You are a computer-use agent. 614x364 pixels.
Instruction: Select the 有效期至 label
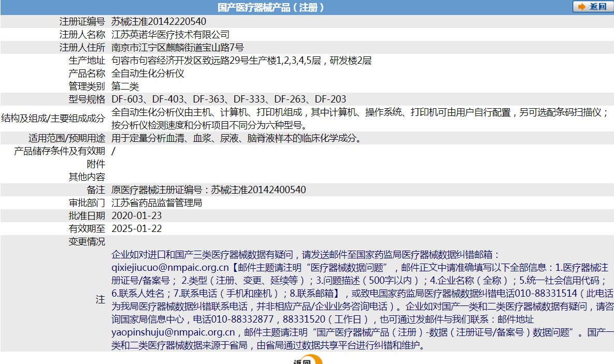(87, 228)
